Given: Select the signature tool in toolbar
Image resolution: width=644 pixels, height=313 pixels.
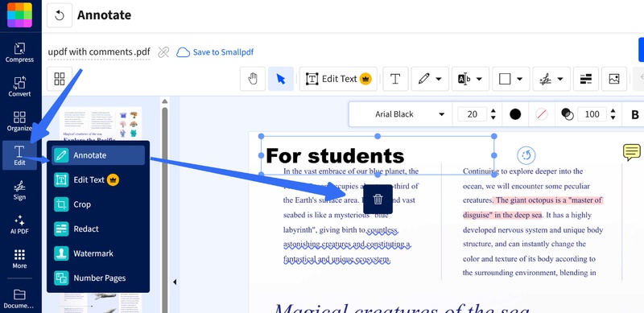Looking at the screenshot, I should (546, 79).
